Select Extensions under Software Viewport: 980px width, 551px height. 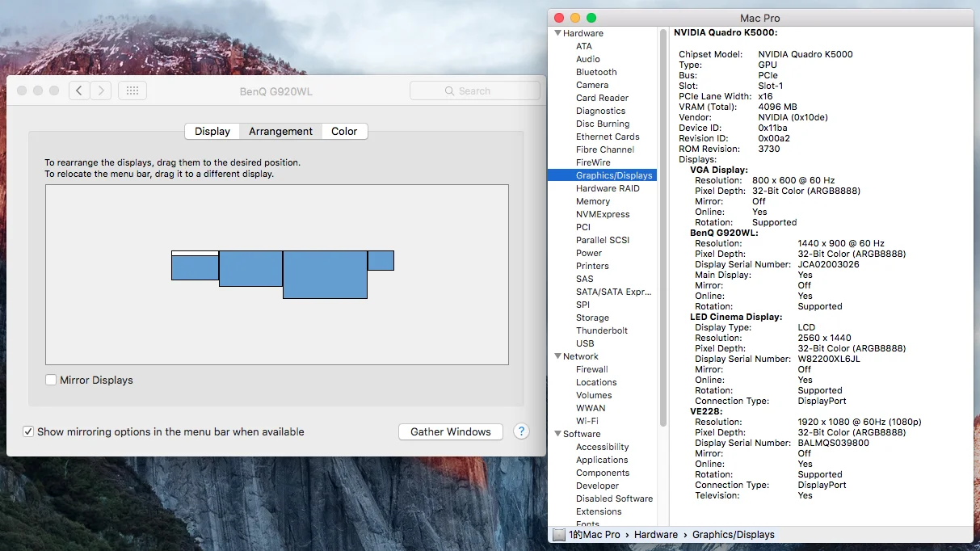[x=599, y=511]
